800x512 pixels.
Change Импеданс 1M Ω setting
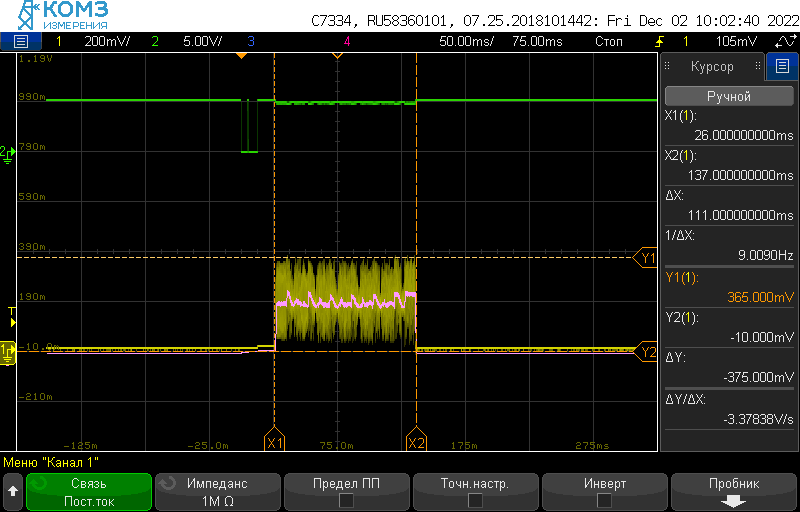(x=217, y=492)
